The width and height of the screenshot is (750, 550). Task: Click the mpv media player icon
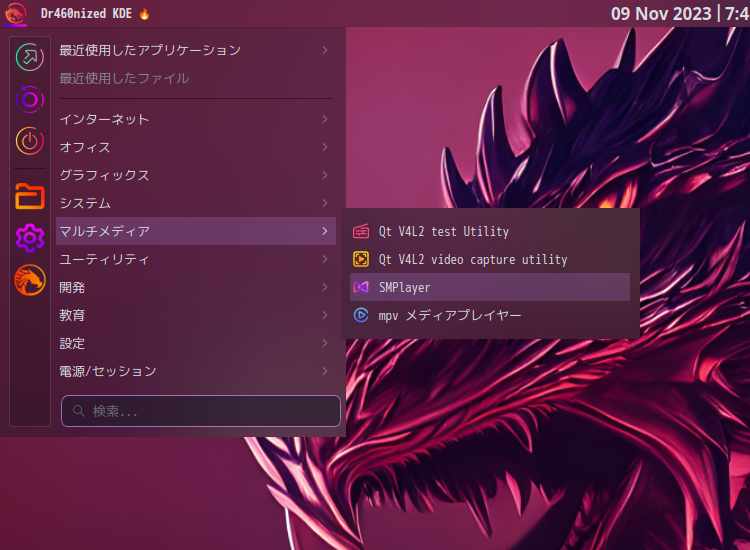pyautogui.click(x=361, y=315)
